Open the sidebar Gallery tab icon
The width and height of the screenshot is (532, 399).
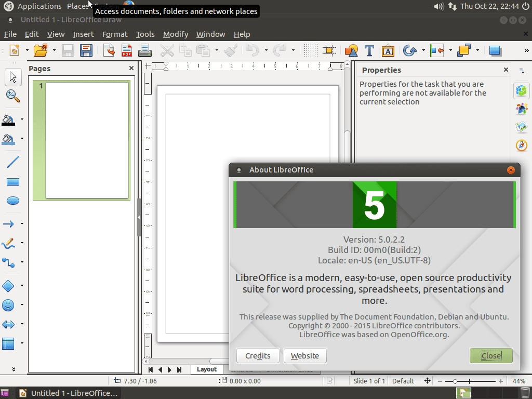point(522,127)
